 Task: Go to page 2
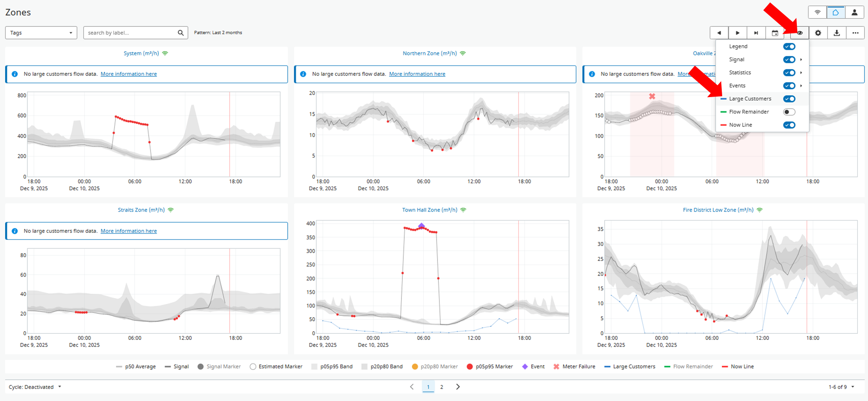(x=442, y=387)
